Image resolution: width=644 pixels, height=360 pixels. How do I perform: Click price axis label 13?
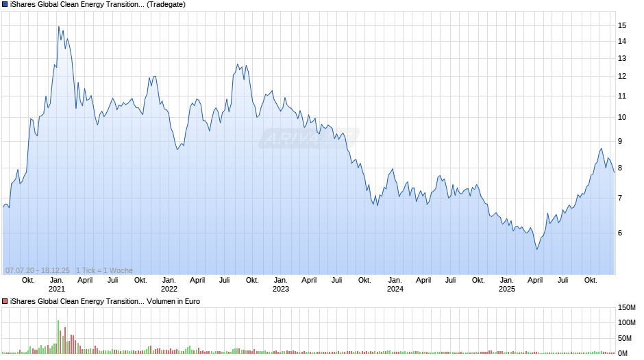pyautogui.click(x=622, y=58)
